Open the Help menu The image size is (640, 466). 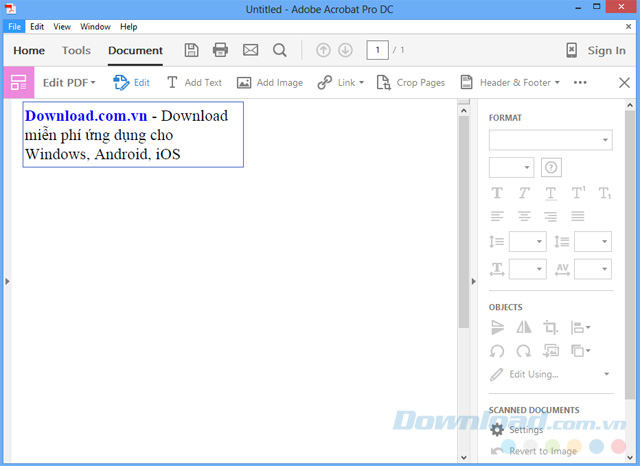click(x=129, y=27)
